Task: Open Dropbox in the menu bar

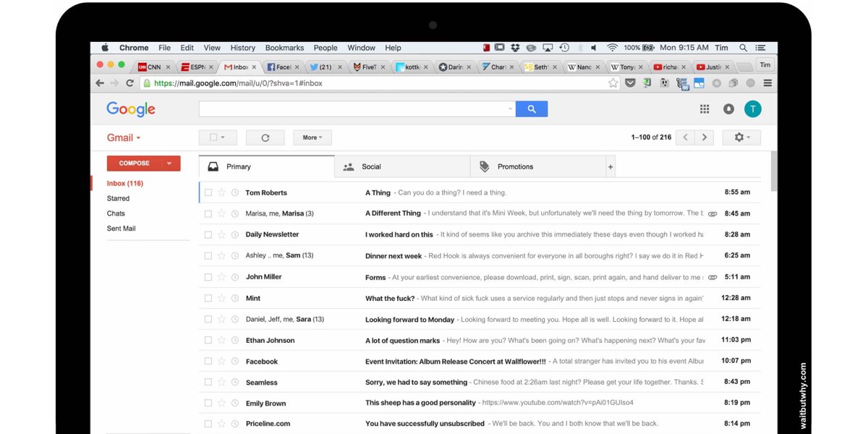Action: 515,48
